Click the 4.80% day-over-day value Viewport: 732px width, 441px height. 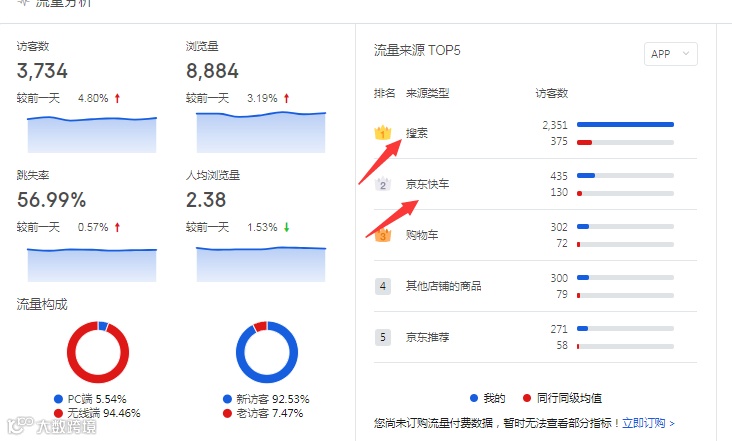(x=93, y=98)
